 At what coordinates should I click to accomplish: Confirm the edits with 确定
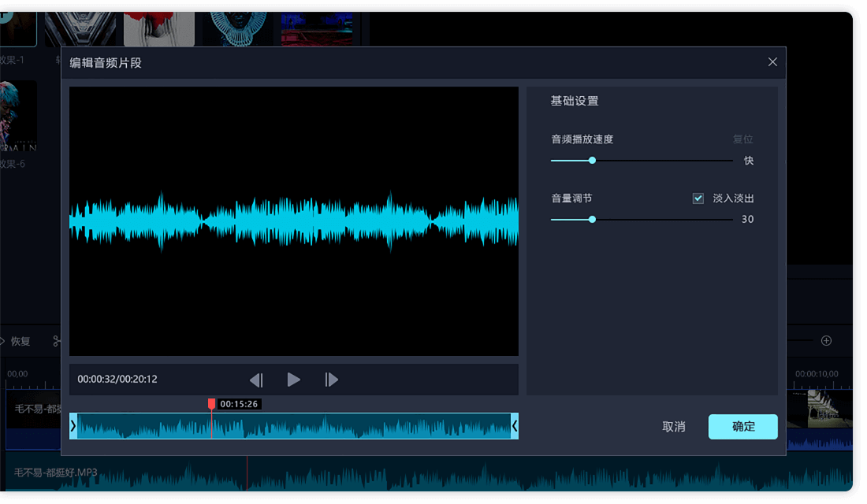tap(742, 427)
